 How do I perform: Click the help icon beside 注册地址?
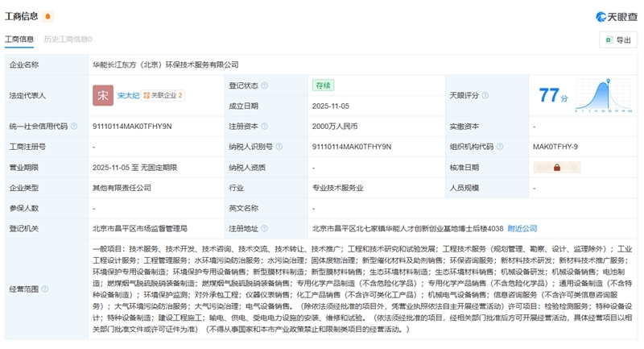tap(265, 229)
